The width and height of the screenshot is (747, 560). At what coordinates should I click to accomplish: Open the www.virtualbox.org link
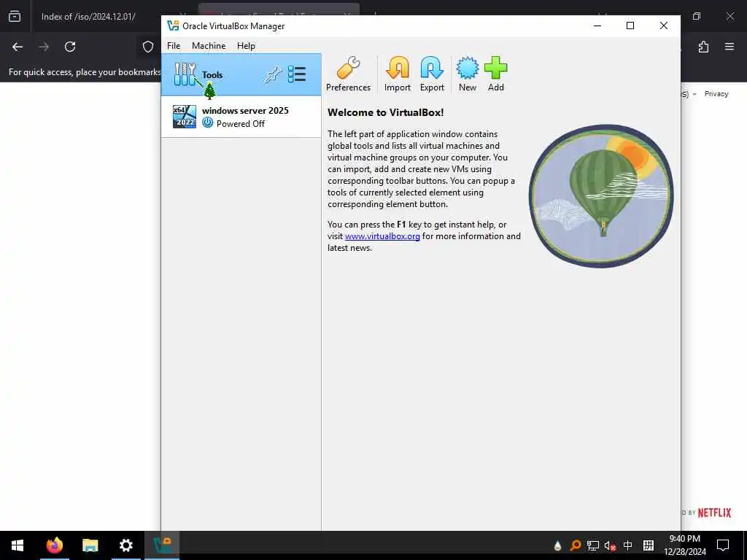pos(382,236)
